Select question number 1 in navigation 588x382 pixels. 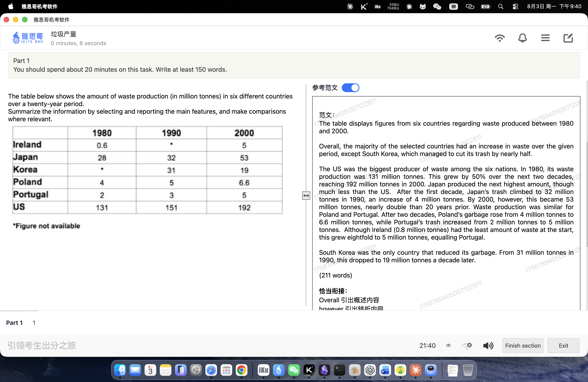click(34, 322)
